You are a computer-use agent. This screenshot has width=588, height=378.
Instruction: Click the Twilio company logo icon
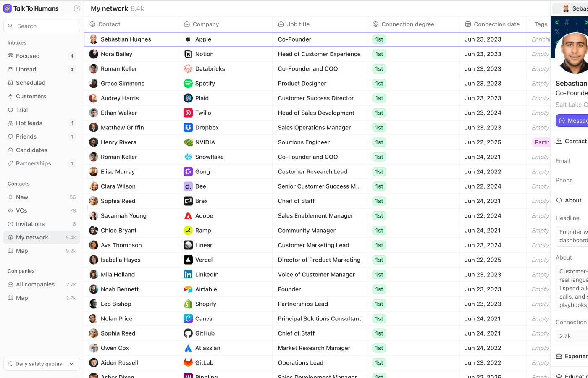pyautogui.click(x=188, y=113)
